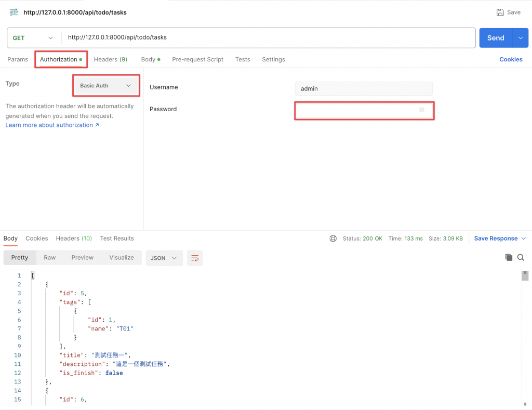Click the "description" line in the JSON
The height and width of the screenshot is (410, 532).
pos(114,364)
